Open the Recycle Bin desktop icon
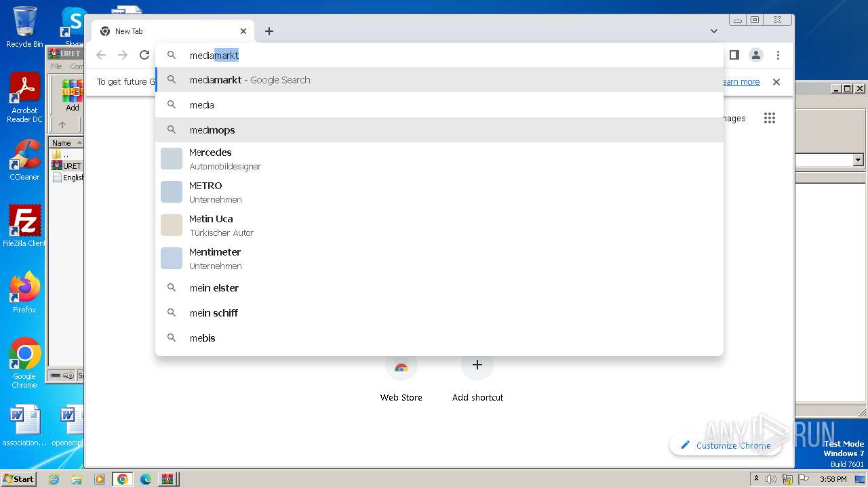The height and width of the screenshot is (488, 868). [x=24, y=27]
